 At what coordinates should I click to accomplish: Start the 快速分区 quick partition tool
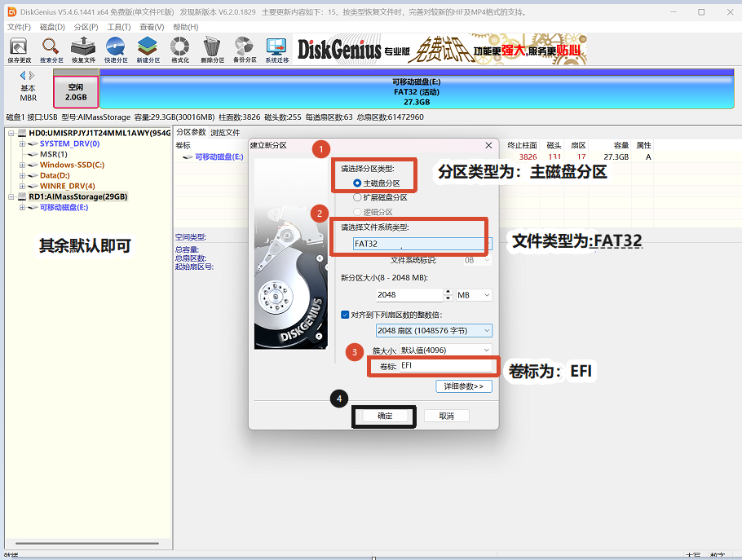[x=116, y=51]
